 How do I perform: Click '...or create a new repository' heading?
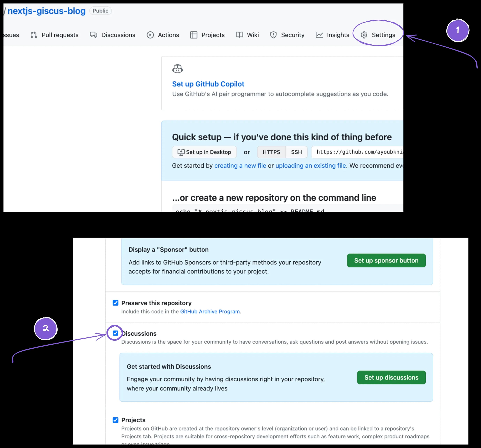274,198
